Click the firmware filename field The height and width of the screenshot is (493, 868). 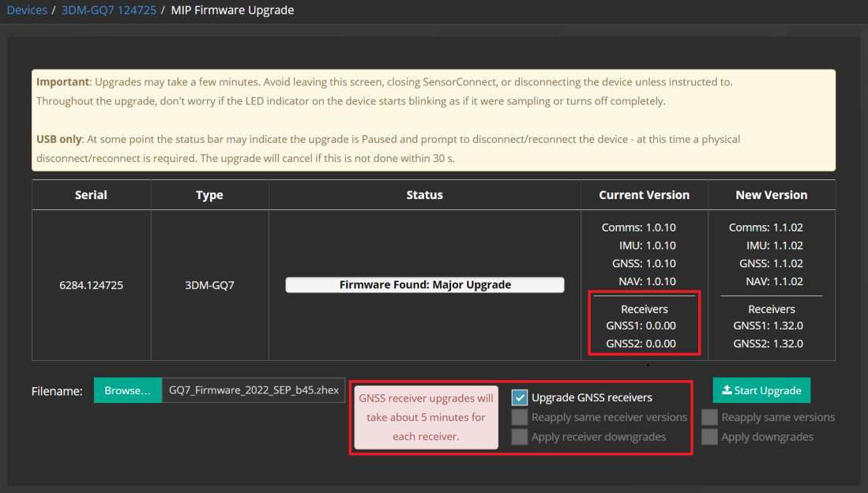[x=254, y=390]
